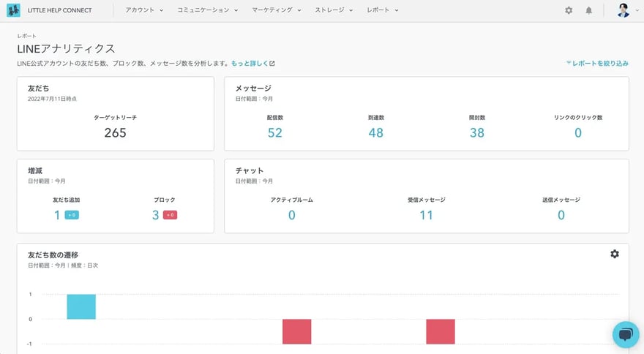Click the external link icon after もっと詳しく
644x354 pixels.
272,64
